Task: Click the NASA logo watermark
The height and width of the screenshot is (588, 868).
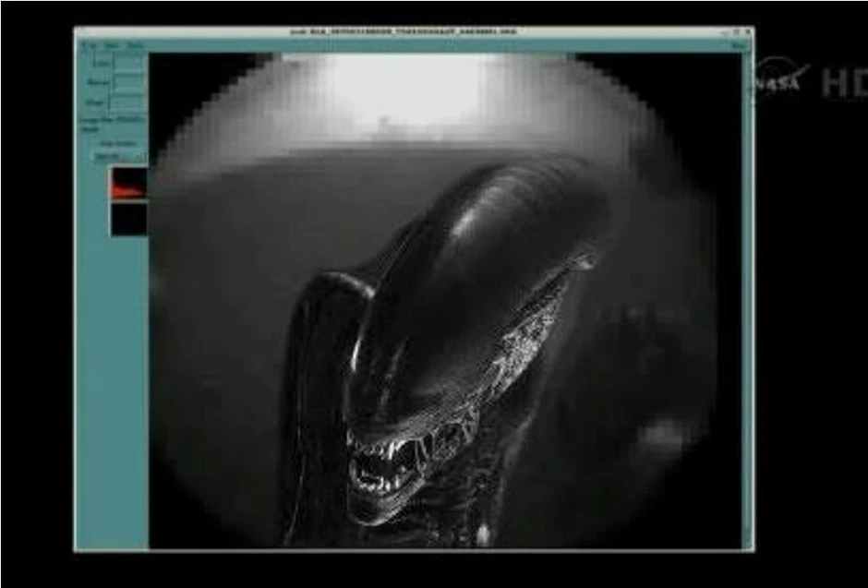Action: (x=780, y=81)
